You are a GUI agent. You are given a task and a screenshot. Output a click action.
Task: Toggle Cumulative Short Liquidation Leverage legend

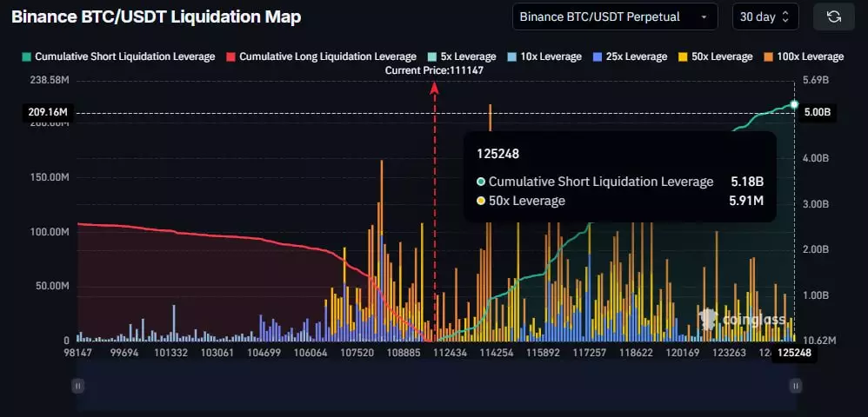[x=119, y=56]
